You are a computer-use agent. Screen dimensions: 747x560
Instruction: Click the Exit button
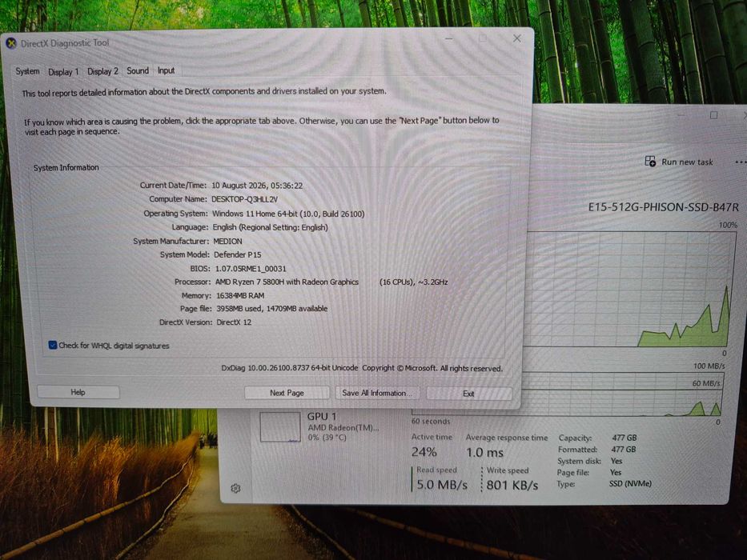point(469,394)
